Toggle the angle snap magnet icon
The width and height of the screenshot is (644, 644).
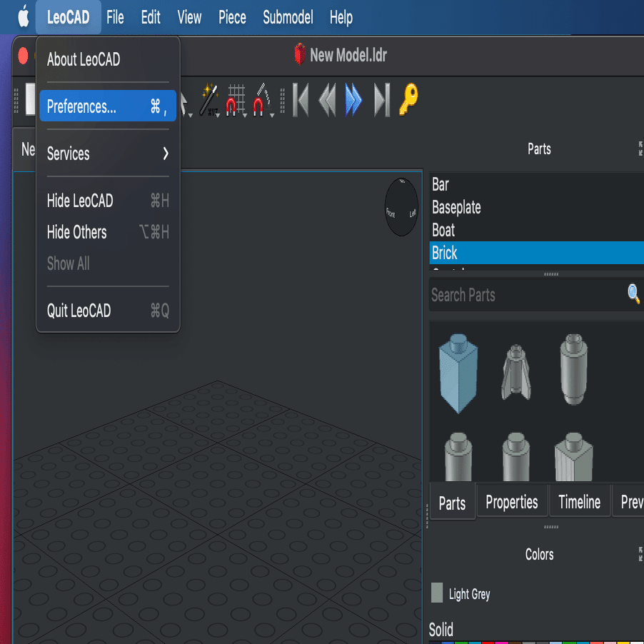pos(261,100)
